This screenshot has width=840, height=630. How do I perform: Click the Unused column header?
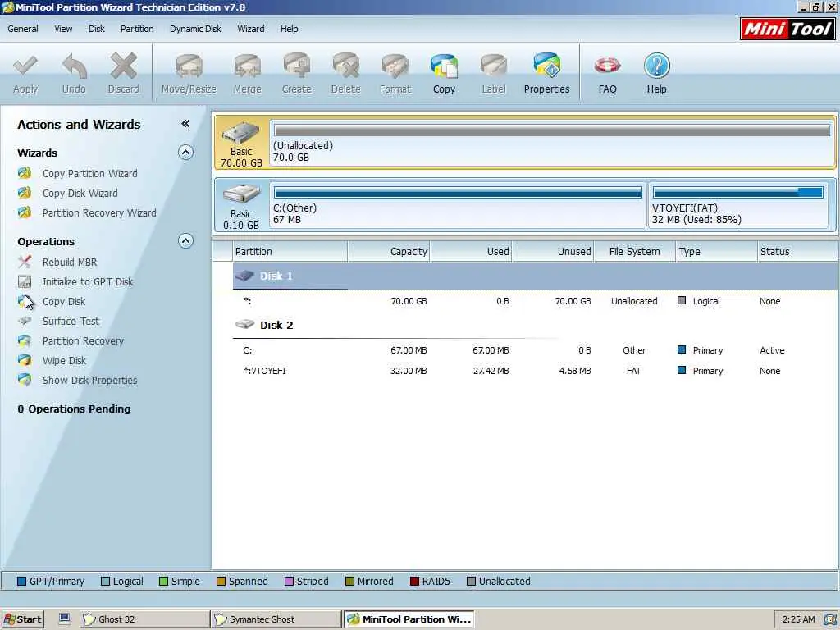pyautogui.click(x=553, y=251)
